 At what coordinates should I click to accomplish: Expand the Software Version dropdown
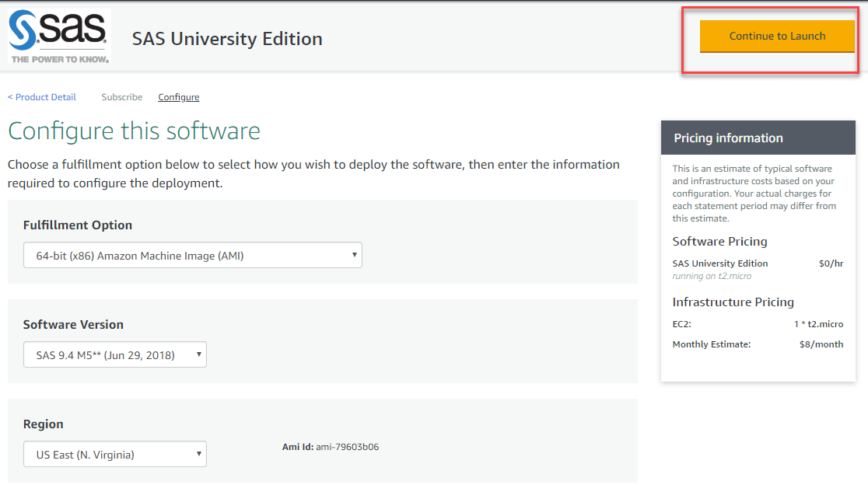(115, 354)
